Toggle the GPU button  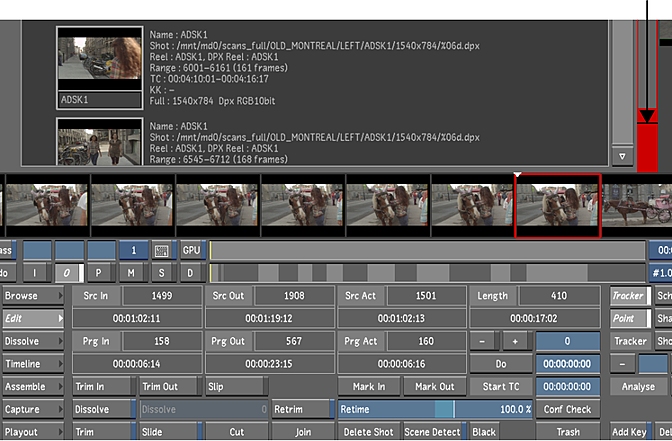(x=192, y=251)
